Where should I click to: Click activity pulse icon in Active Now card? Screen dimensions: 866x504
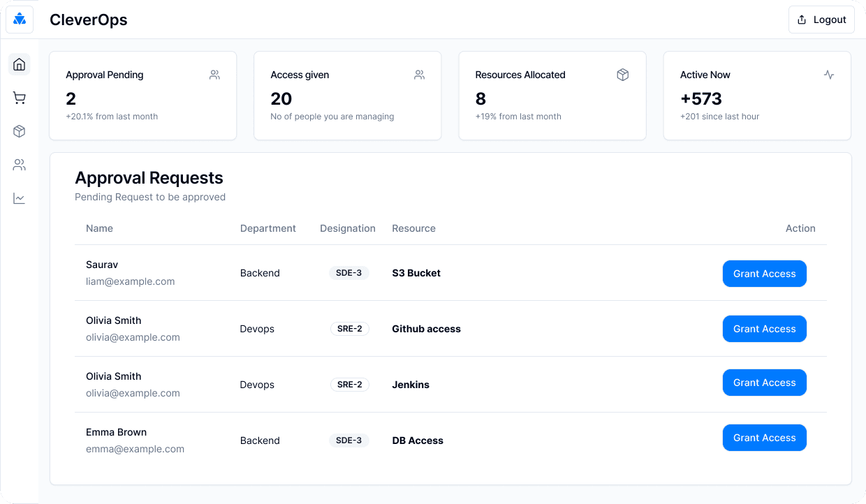[829, 75]
